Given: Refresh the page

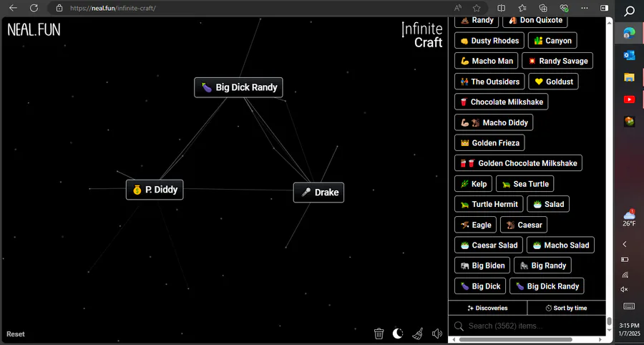Looking at the screenshot, I should click(x=34, y=8).
